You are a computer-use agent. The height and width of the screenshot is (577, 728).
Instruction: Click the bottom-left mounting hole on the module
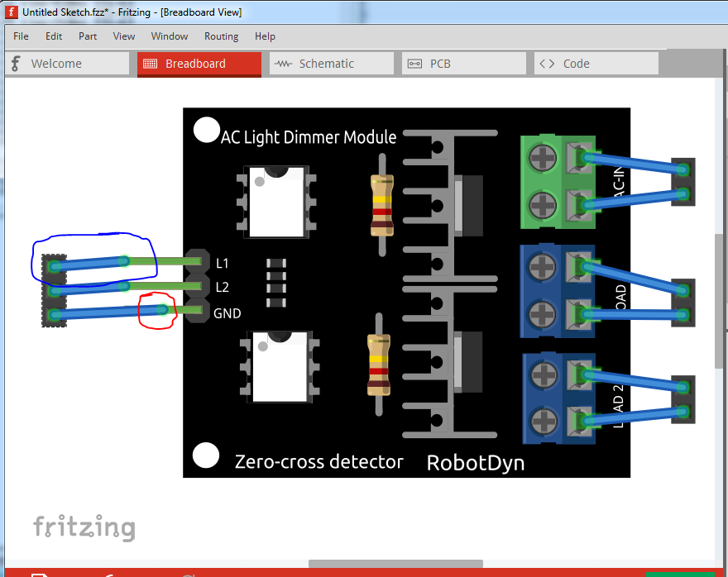206,455
